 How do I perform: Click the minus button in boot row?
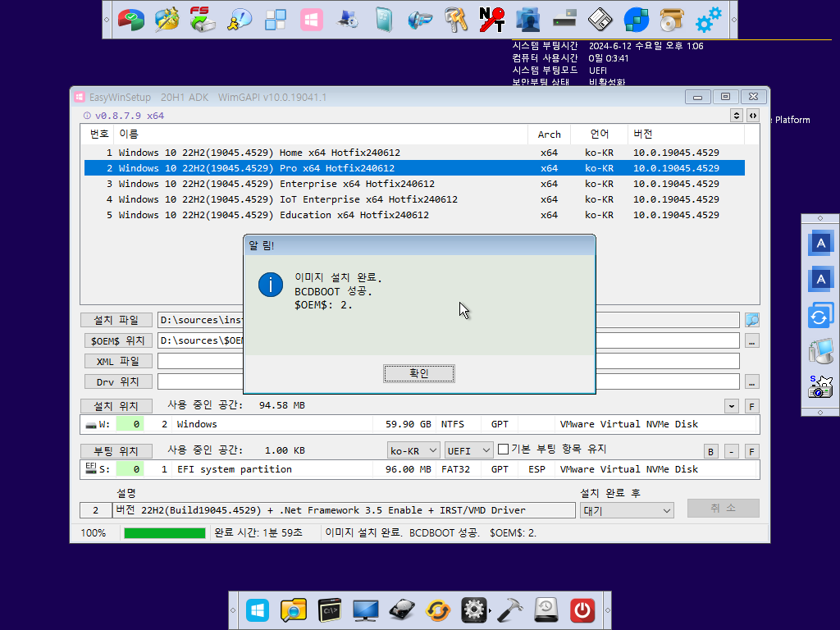pyautogui.click(x=731, y=452)
